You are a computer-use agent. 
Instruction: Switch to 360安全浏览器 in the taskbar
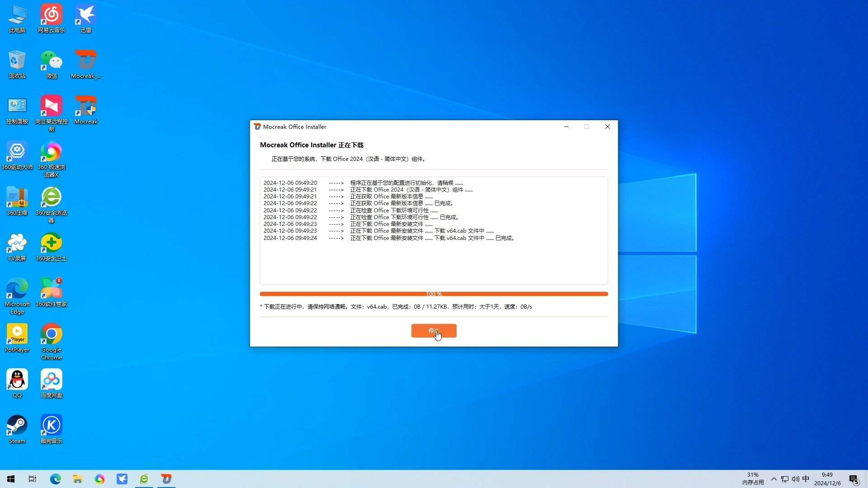pyautogui.click(x=144, y=479)
